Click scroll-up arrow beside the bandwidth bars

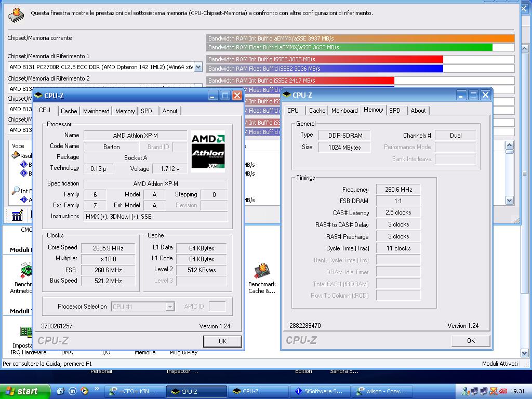[x=524, y=48]
